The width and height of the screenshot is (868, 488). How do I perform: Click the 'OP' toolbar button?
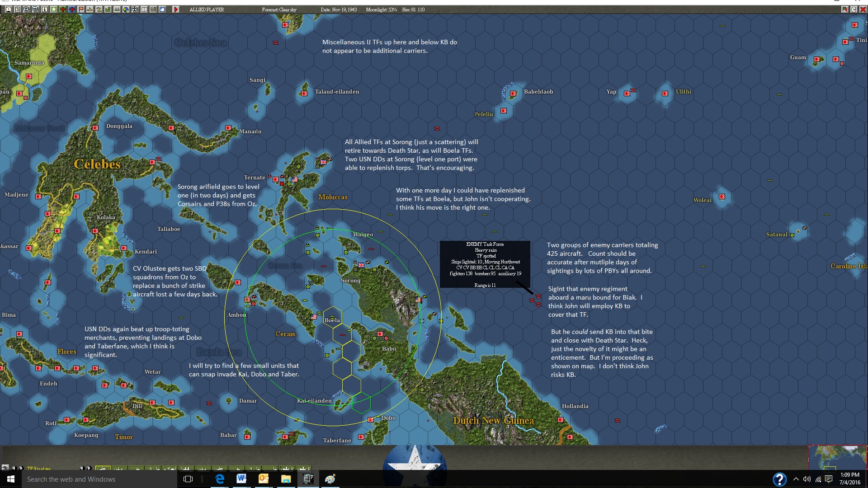coord(144,9)
